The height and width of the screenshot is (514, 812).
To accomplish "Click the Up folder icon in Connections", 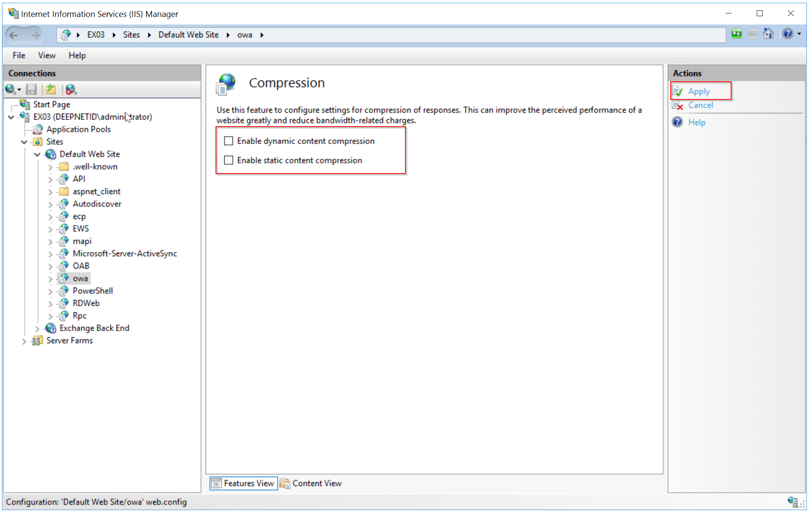I will click(x=51, y=90).
